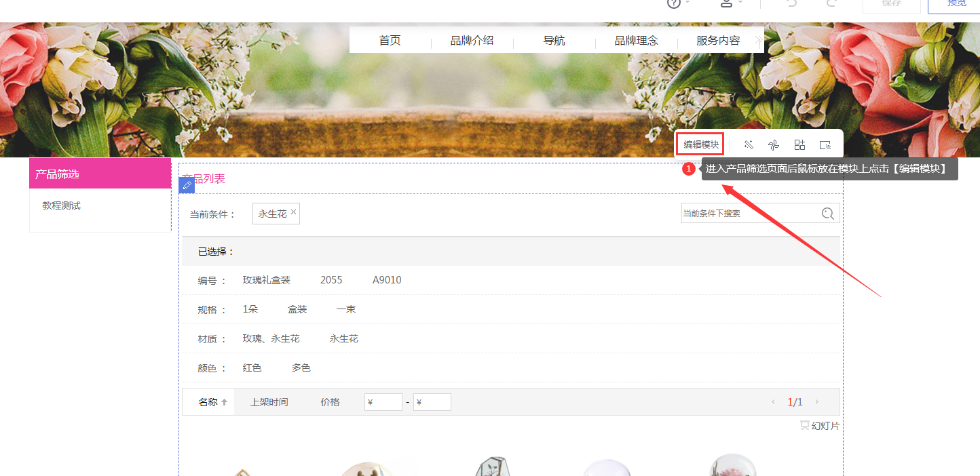Filter by 规格 1朵
This screenshot has height=476, width=980.
tap(250, 309)
